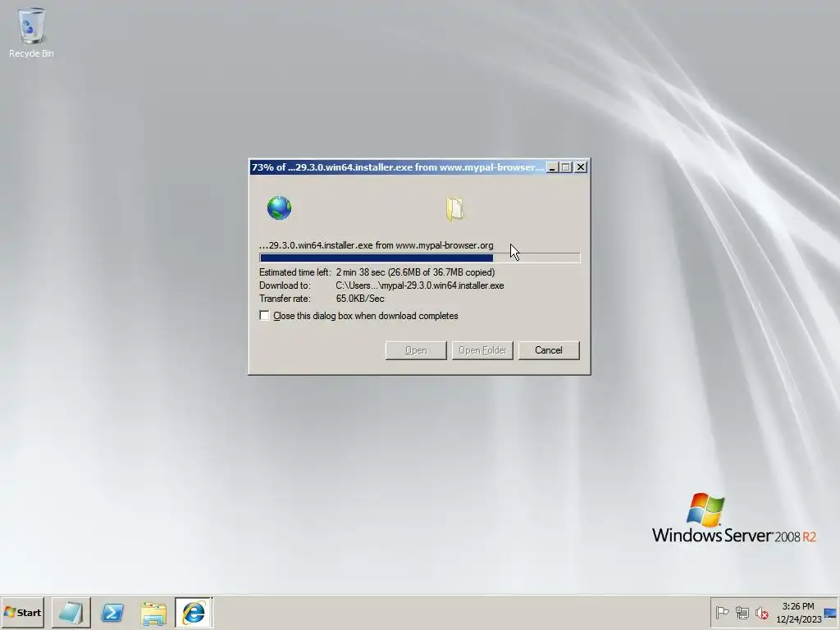This screenshot has width=840, height=630.
Task: Minimize the download dialog
Action: [552, 167]
